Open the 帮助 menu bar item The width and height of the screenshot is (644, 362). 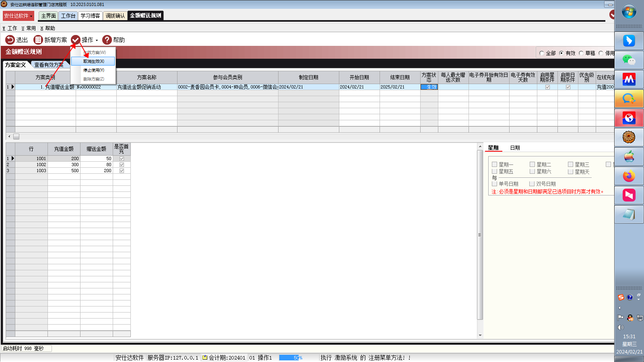(47, 28)
